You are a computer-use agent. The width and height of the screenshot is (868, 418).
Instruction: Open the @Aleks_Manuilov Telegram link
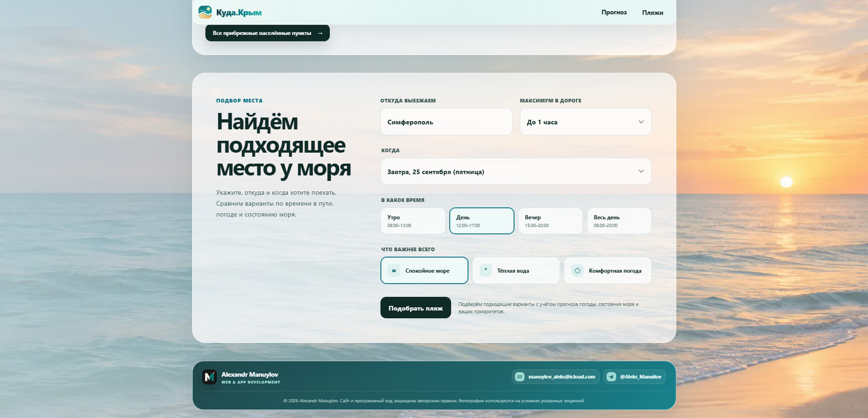click(634, 377)
